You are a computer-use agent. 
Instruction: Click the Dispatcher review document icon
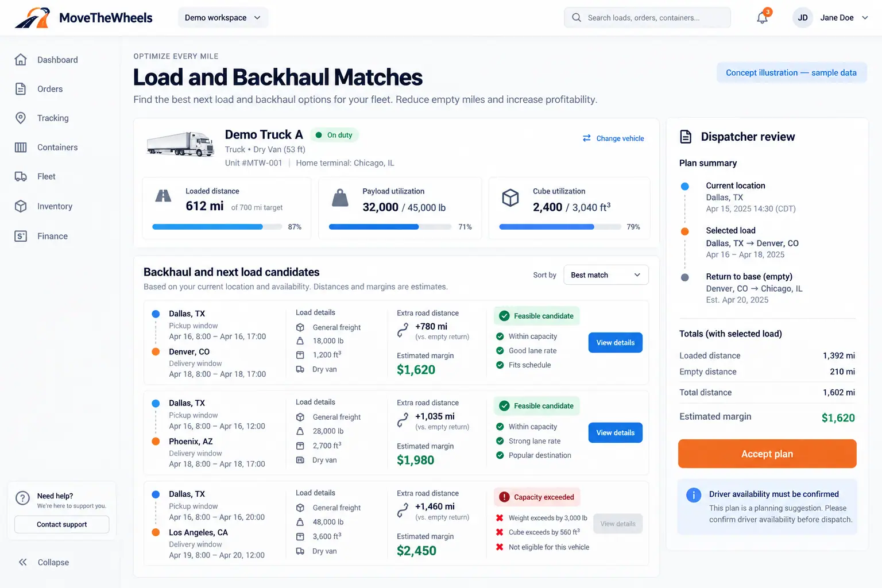click(x=686, y=137)
